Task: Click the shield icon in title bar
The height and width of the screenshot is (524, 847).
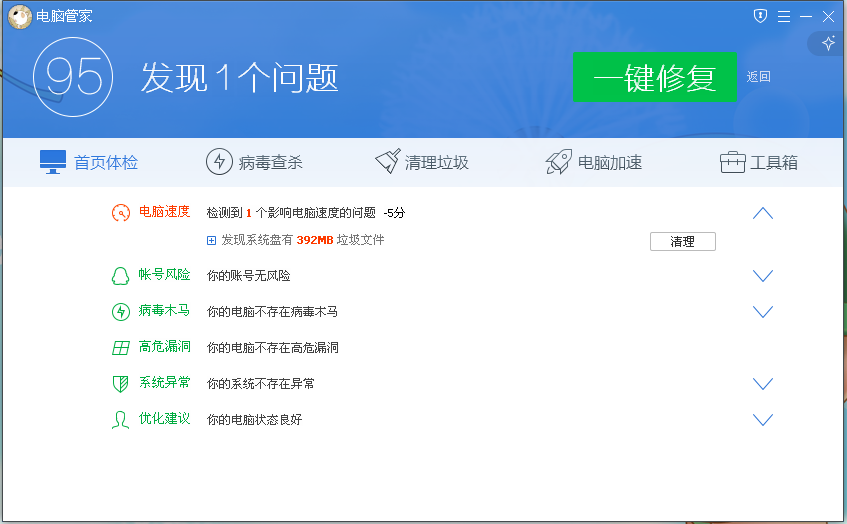Action: point(760,15)
